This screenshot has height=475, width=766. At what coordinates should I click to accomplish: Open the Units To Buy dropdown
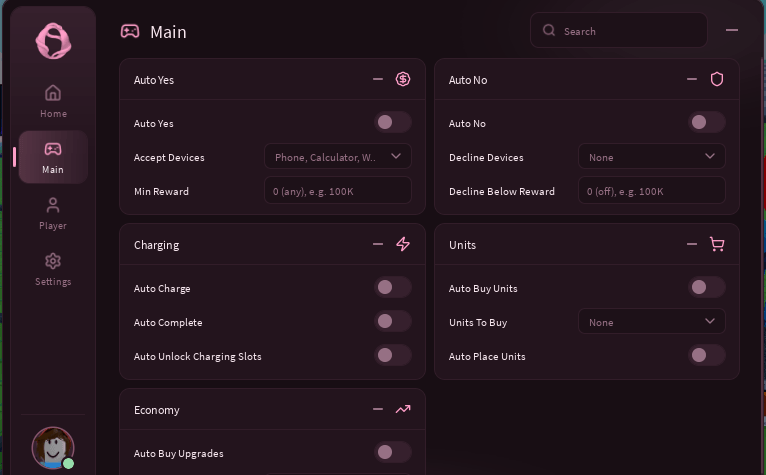(x=652, y=321)
